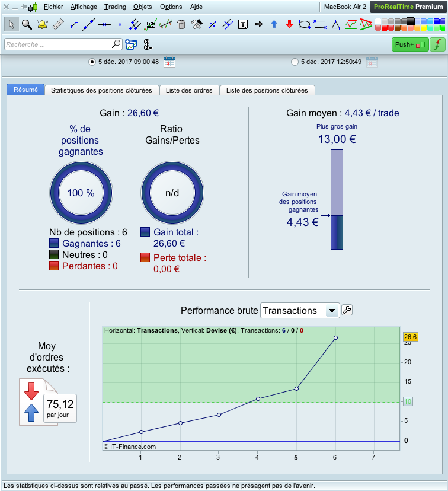The image size is (448, 491).
Task: Select the parallel channel lines tool
Action: click(135, 24)
